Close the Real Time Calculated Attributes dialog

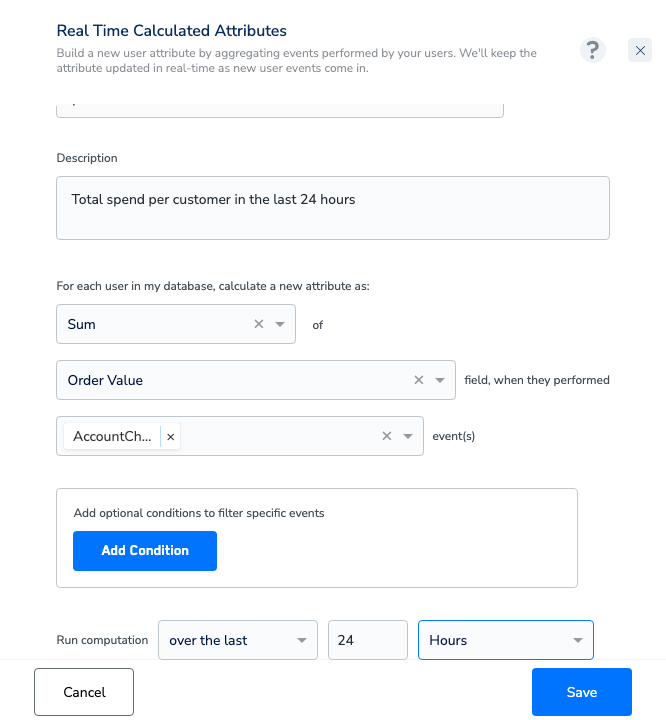click(x=640, y=50)
